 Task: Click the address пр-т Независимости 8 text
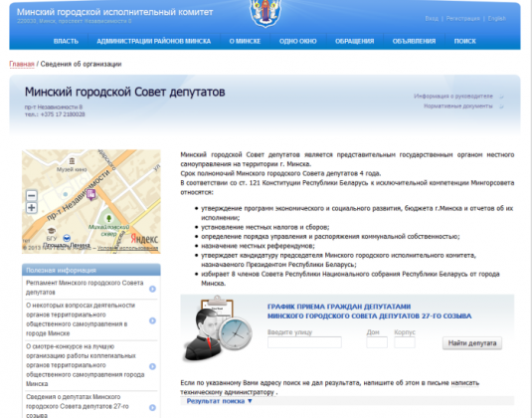(x=54, y=106)
